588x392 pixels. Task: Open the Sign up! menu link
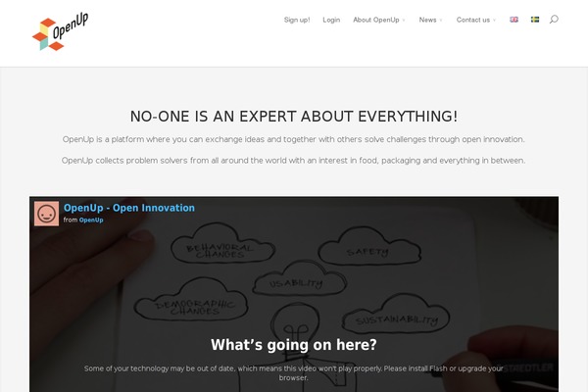[x=297, y=20]
